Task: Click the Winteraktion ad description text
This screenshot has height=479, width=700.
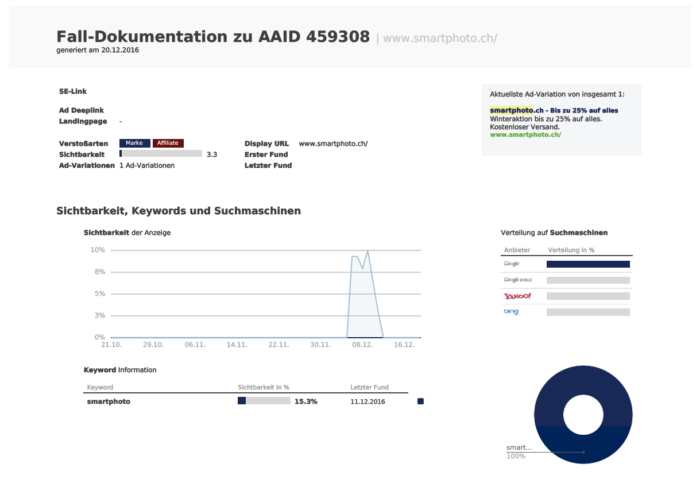Action: (546, 123)
